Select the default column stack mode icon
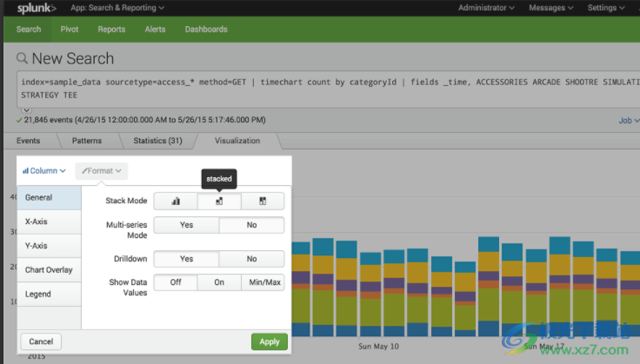 [176, 201]
